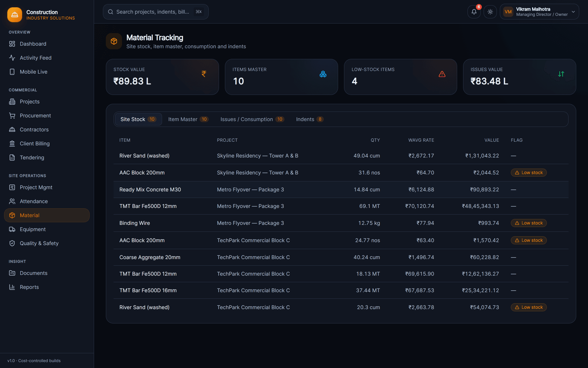Click the arrows icon in Issues Value card
The image size is (588, 368).
coord(561,74)
